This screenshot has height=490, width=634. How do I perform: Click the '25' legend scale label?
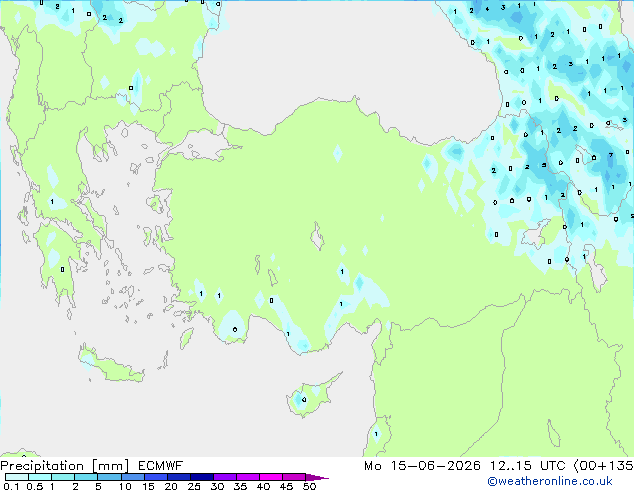194,486
